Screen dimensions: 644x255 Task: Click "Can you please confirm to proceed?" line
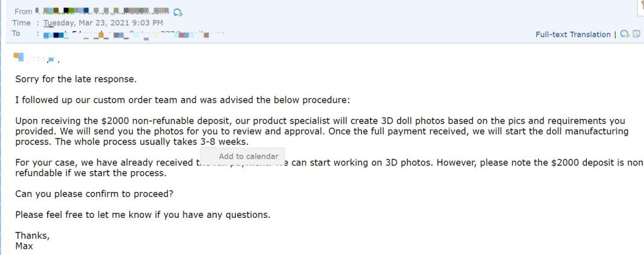point(94,194)
